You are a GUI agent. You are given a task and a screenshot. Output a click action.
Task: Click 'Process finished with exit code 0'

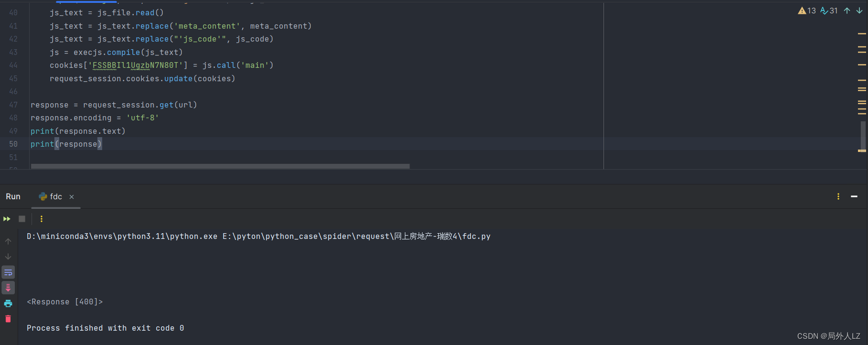(106, 328)
